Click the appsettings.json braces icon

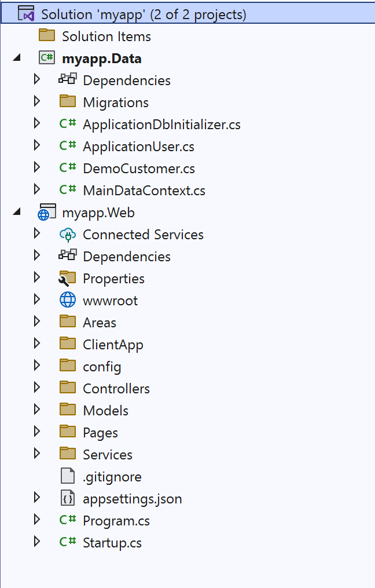point(68,499)
